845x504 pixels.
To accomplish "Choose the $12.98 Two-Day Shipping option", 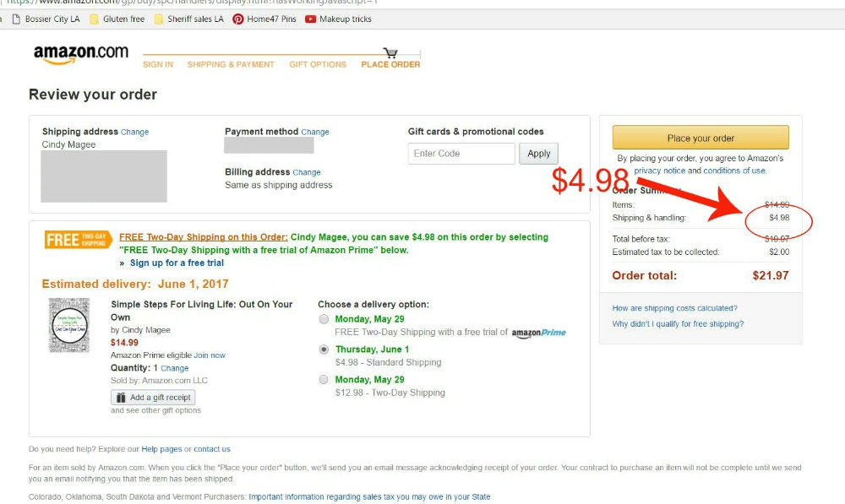I will pos(324,379).
